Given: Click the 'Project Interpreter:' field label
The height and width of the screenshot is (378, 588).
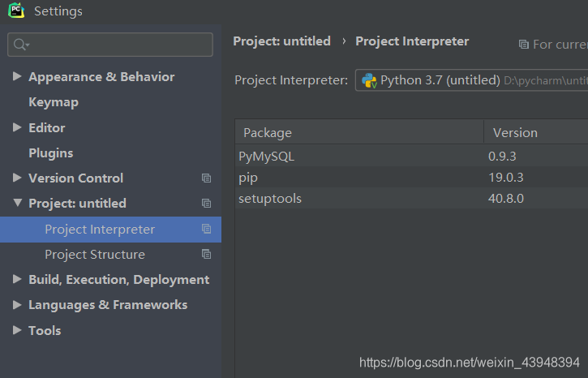Looking at the screenshot, I should point(291,80).
